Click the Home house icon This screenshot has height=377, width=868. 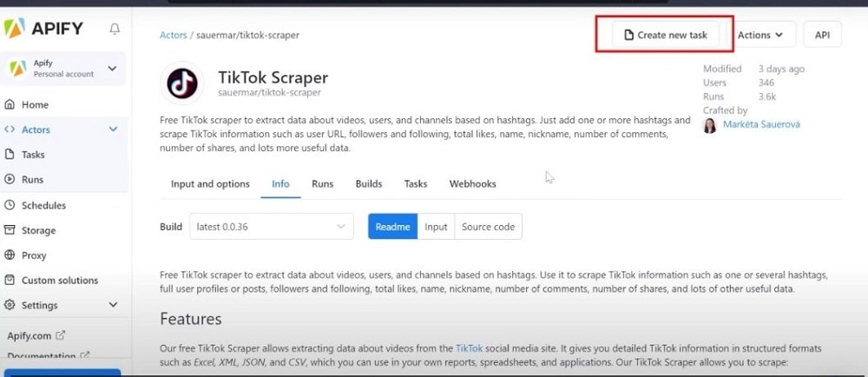pyautogui.click(x=10, y=104)
